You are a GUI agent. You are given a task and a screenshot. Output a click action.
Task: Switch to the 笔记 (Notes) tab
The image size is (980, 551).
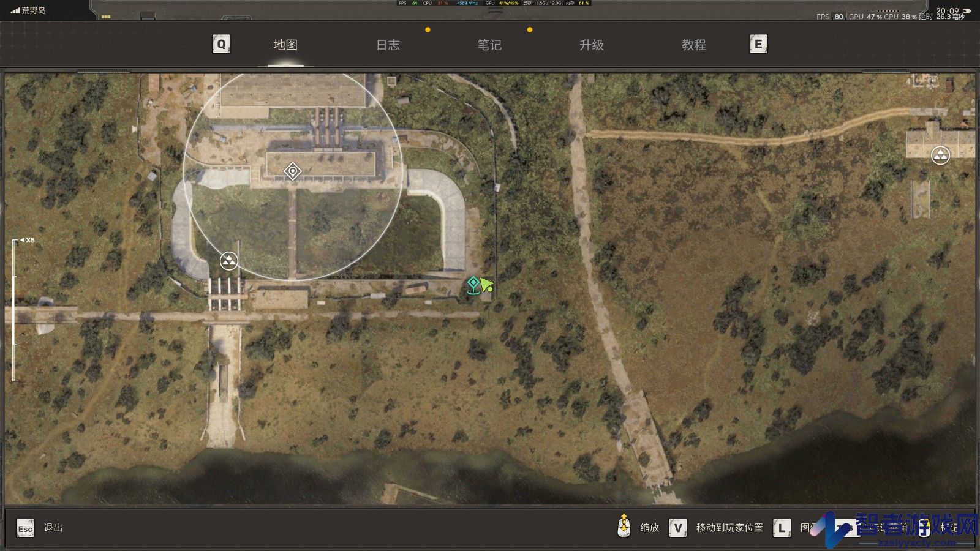tap(489, 45)
